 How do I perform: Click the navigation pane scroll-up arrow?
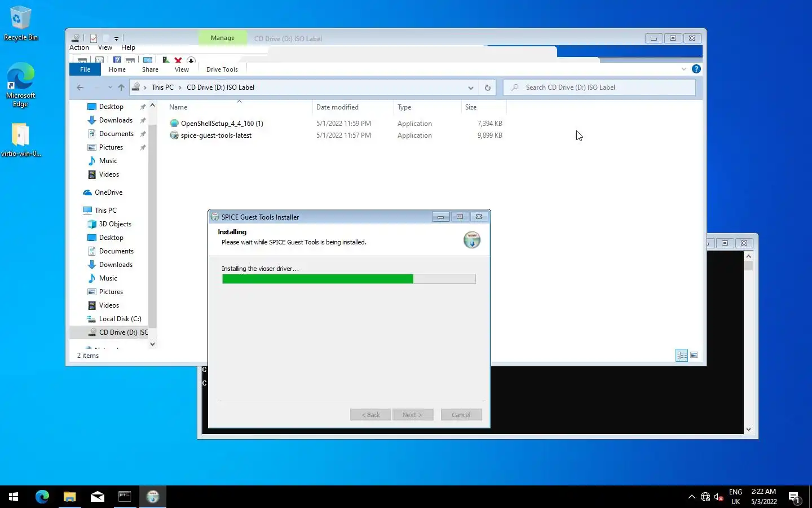(152, 106)
